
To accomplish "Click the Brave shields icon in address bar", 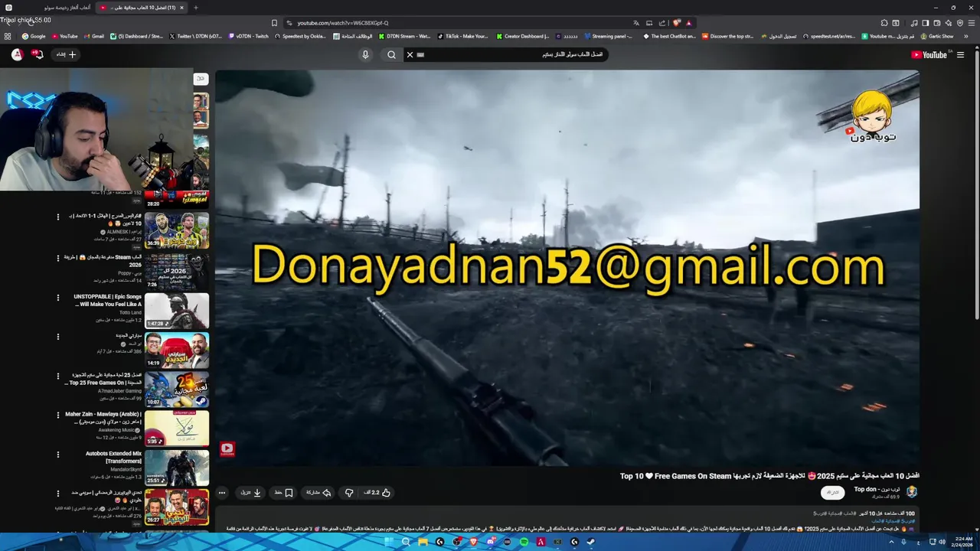I will click(x=677, y=23).
